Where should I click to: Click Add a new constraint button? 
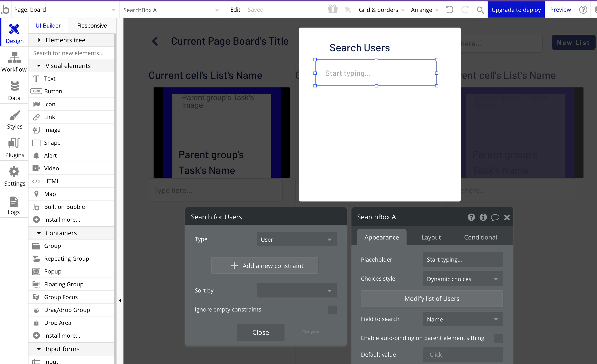[265, 266]
